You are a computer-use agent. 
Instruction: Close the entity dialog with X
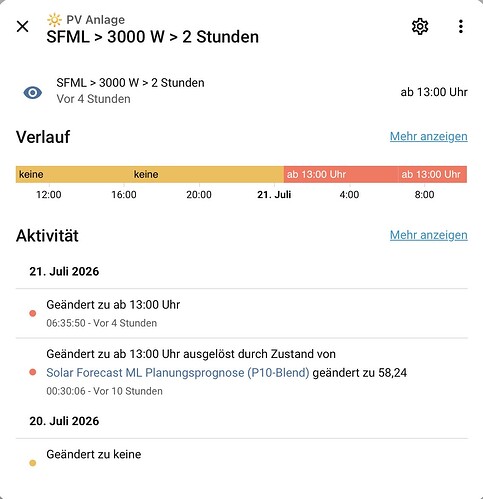coord(22,26)
